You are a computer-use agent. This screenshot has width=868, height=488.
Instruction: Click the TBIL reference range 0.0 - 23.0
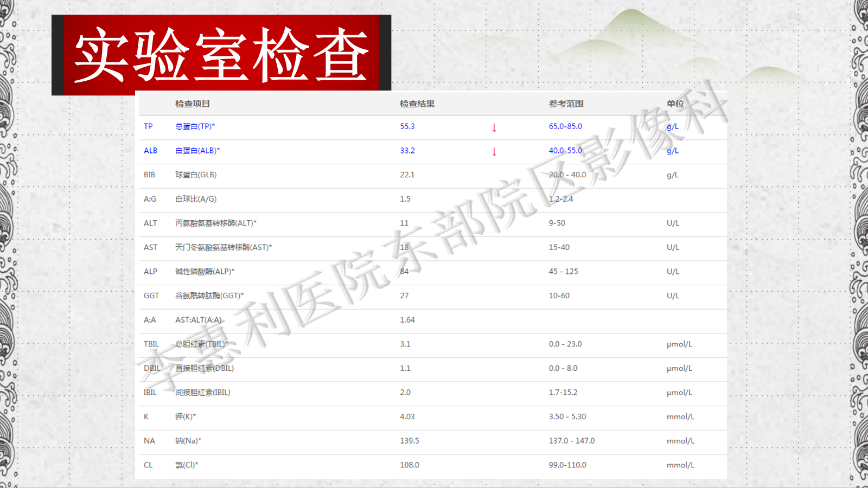[x=565, y=344]
